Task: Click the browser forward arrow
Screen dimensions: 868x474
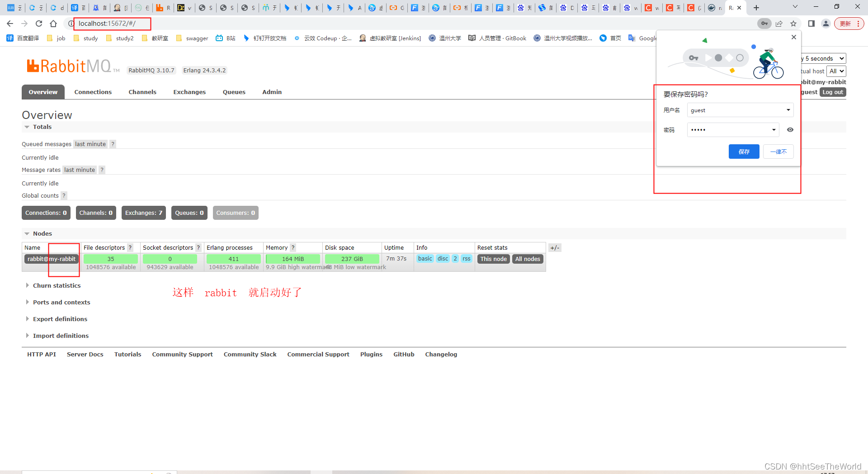Action: 24,24
